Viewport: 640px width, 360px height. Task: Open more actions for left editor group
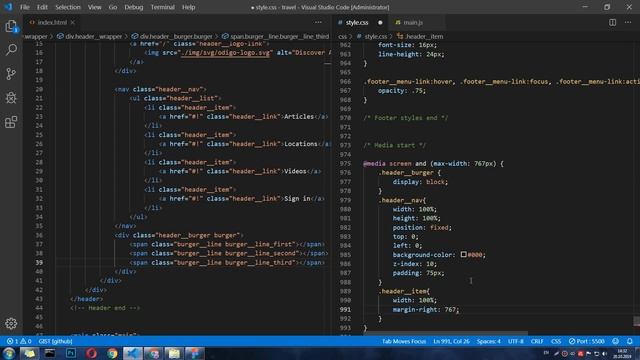tap(318, 22)
